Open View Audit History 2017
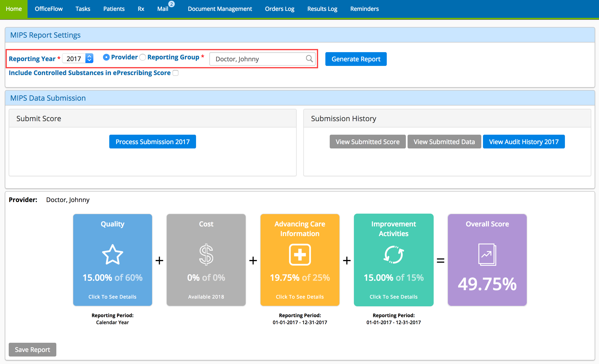Screen dimensions: 599x364 click(x=524, y=142)
